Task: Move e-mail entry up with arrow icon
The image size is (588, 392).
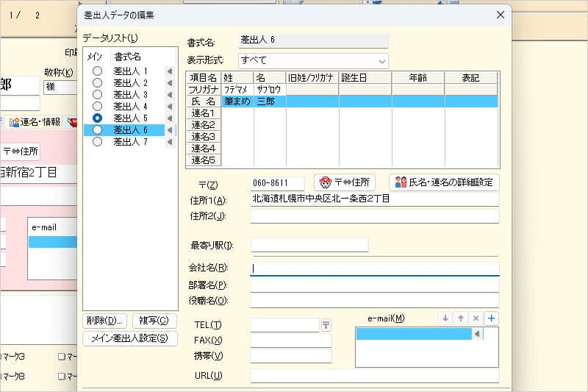Action: 461,318
